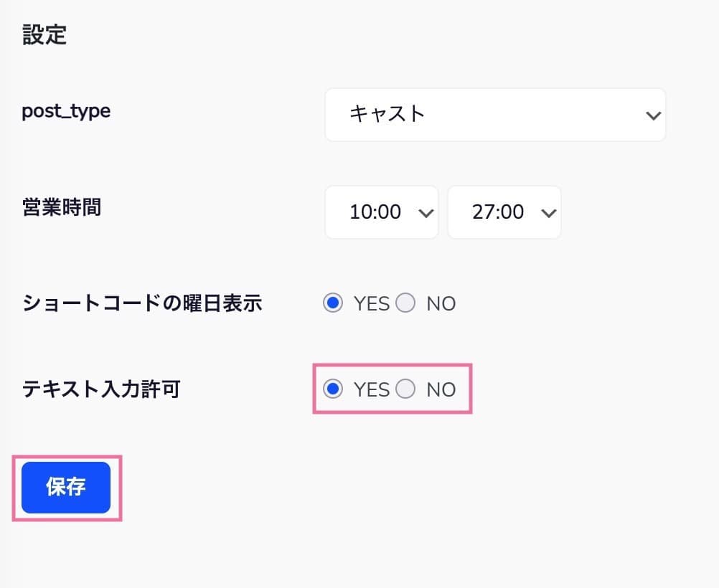The height and width of the screenshot is (588, 719).
Task: Select NO radio for ショートコードの曜日表示
Action: point(406,303)
